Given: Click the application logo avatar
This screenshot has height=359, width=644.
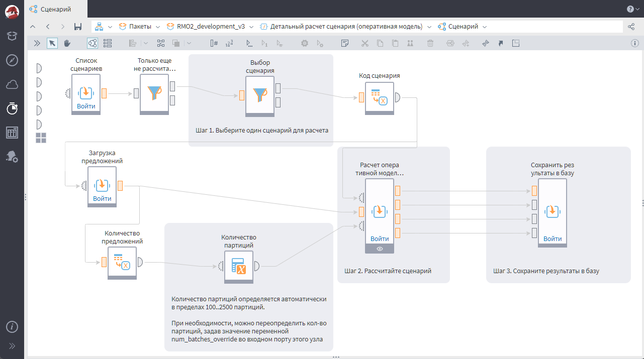Looking at the screenshot, I should (12, 11).
